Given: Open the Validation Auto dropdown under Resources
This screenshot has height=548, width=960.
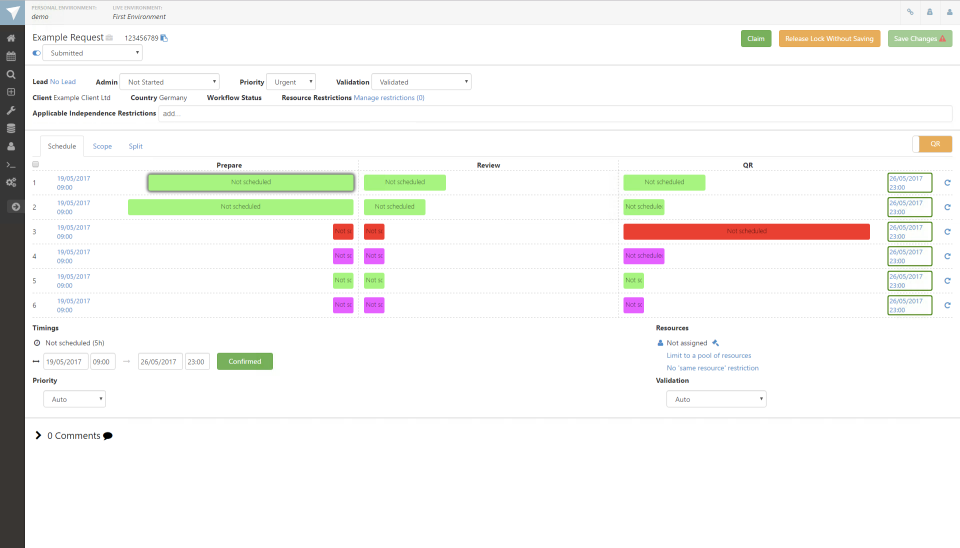Looking at the screenshot, I should [x=716, y=399].
